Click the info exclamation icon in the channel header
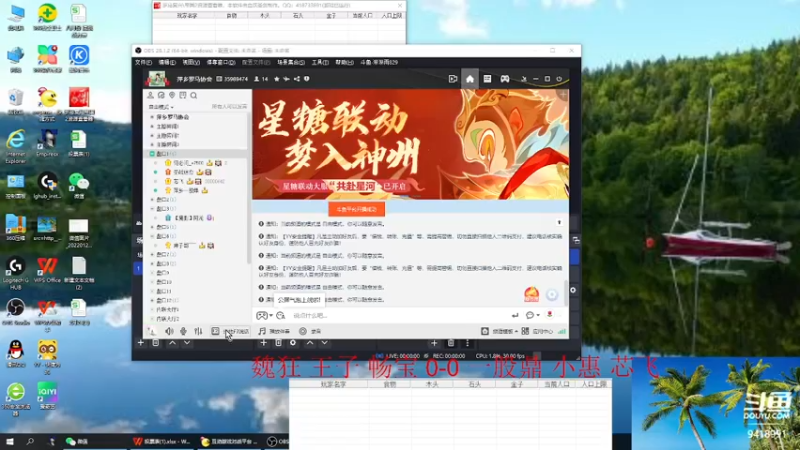The height and width of the screenshot is (450, 800). point(307,79)
